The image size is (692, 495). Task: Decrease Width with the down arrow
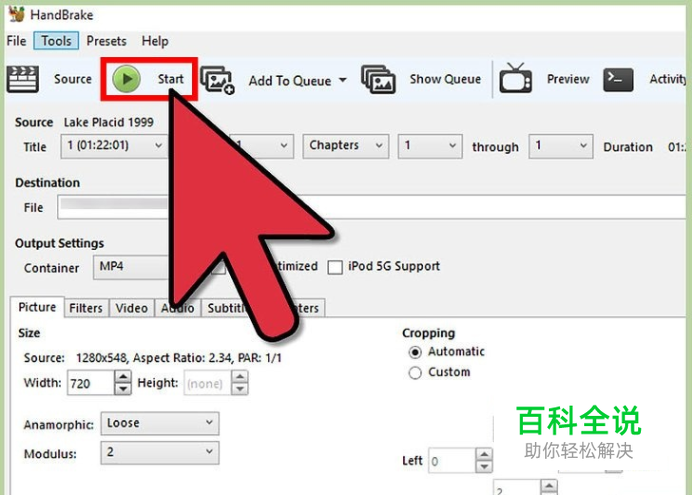[x=123, y=389]
